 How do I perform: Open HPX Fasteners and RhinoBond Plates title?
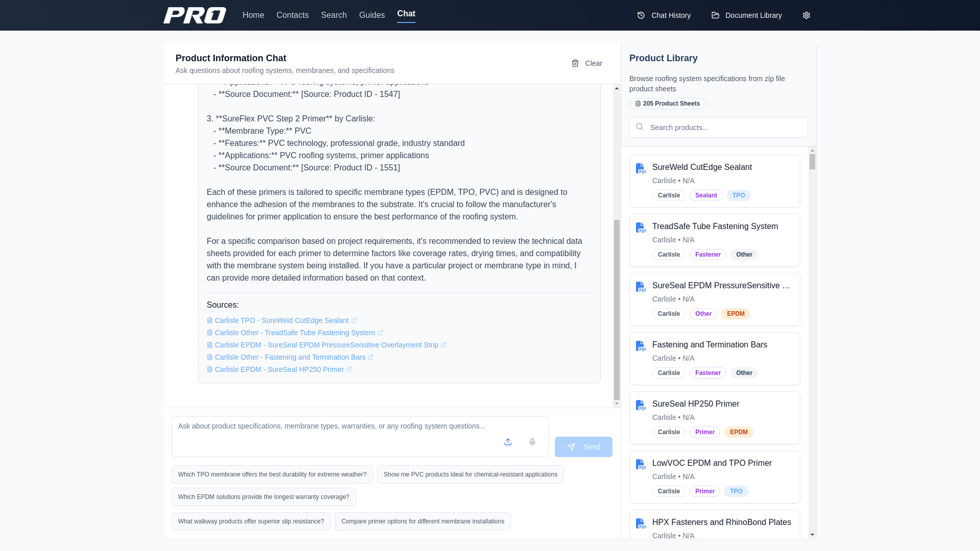[722, 522]
